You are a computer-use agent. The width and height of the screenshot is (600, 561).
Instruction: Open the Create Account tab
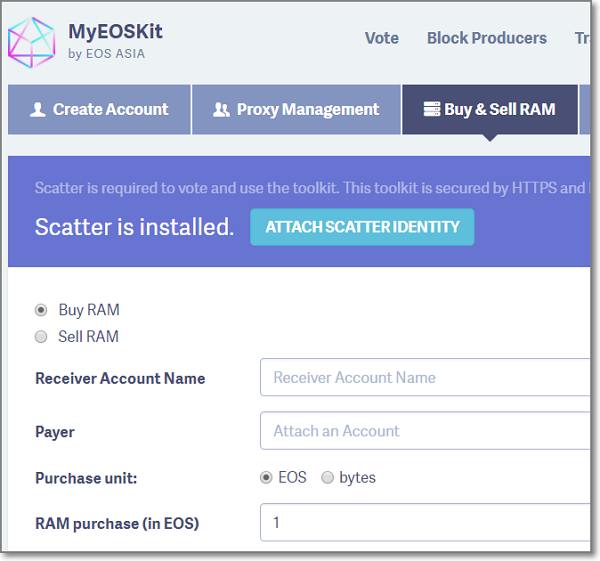99,109
